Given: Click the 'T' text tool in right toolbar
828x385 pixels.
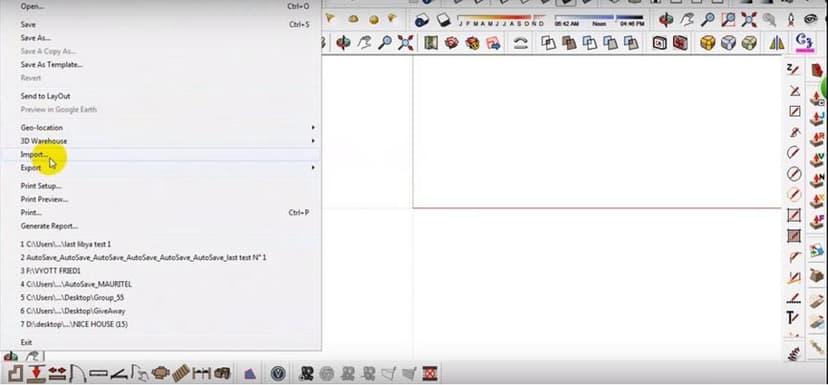Looking at the screenshot, I should pyautogui.click(x=793, y=317).
